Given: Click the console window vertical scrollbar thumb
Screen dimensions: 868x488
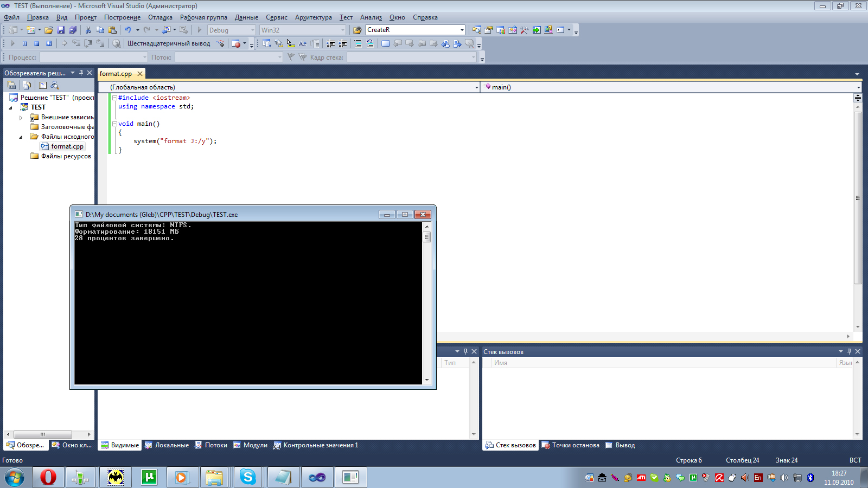Looking at the screenshot, I should pyautogui.click(x=427, y=237).
